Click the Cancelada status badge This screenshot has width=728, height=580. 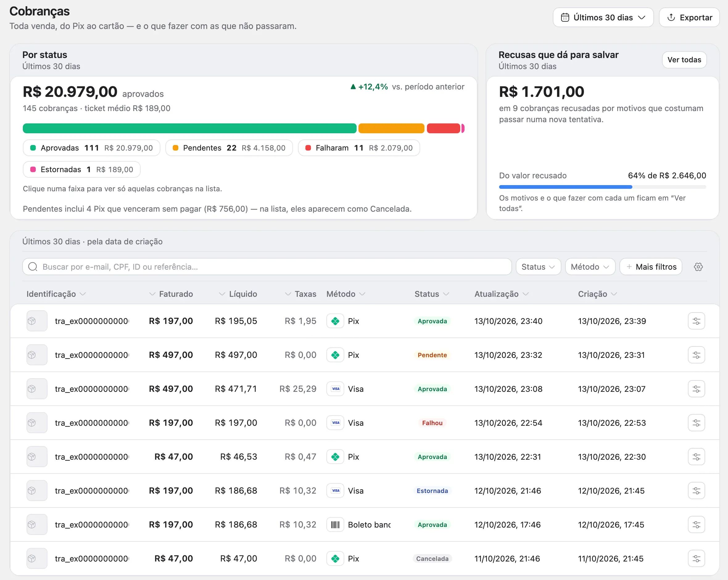click(432, 559)
